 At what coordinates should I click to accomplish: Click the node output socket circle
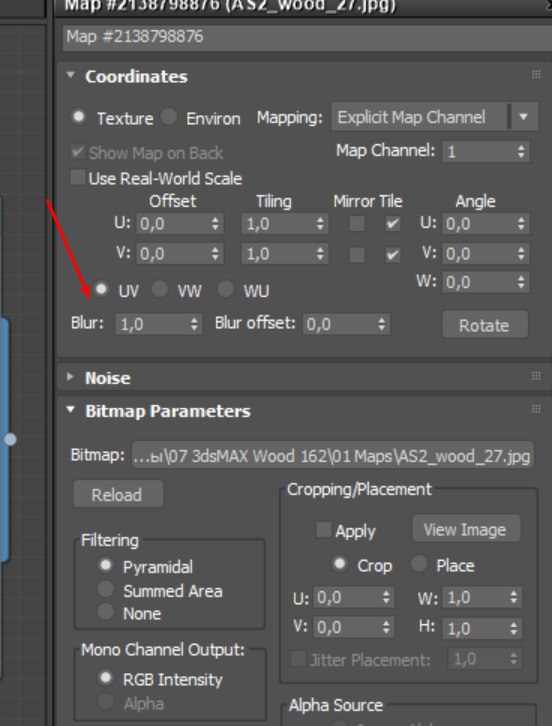pyautogui.click(x=10, y=439)
